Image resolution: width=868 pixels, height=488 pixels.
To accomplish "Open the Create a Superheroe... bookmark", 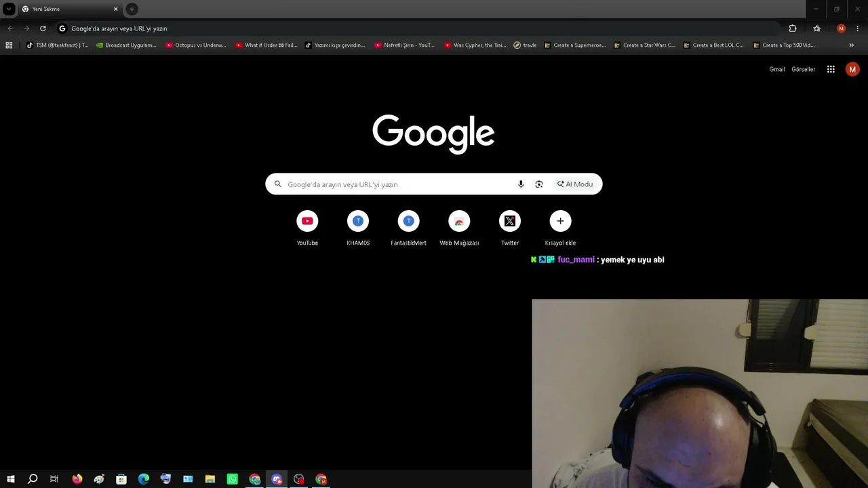I will coord(575,45).
